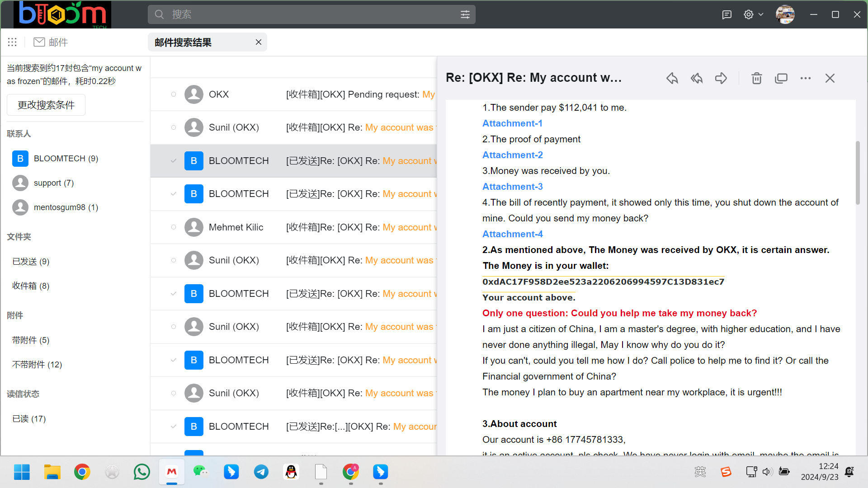Filter by contact BLOOMTECH (9)
The width and height of the screenshot is (868, 488).
(66, 159)
